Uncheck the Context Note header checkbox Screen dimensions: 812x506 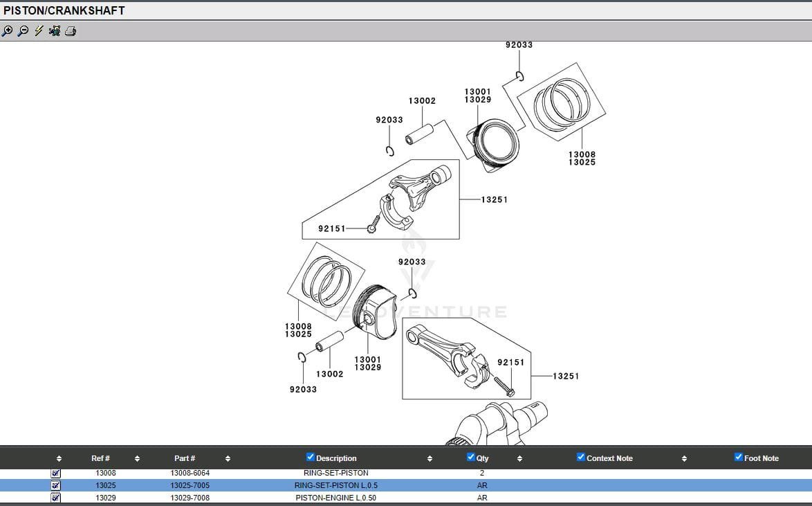(580, 457)
